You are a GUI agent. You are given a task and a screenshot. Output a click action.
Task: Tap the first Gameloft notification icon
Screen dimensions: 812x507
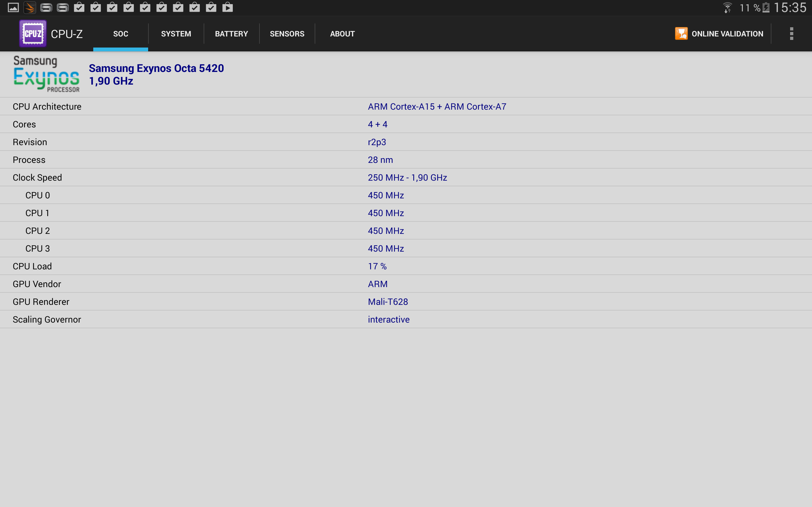[x=46, y=7]
